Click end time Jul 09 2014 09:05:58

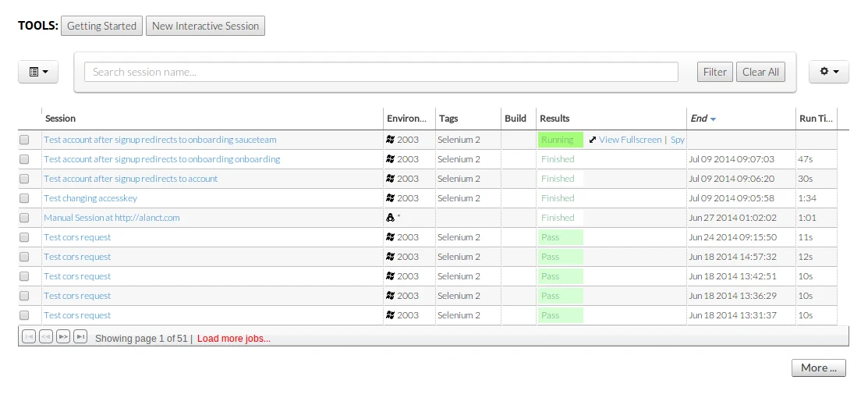coord(732,197)
